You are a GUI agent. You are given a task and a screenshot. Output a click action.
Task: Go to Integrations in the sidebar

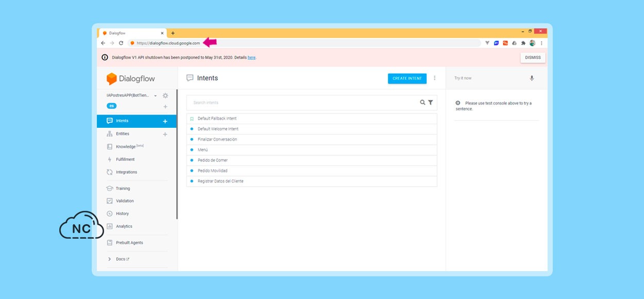click(126, 172)
